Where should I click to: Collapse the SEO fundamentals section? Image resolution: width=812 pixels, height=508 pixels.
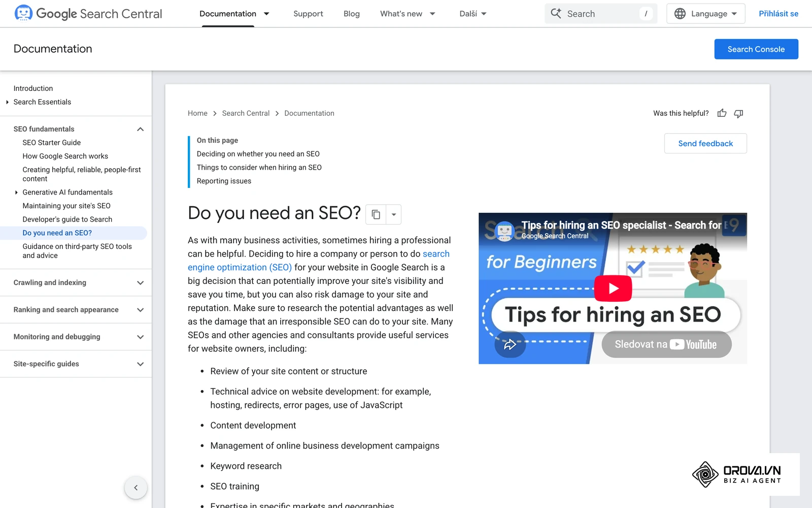pos(141,129)
